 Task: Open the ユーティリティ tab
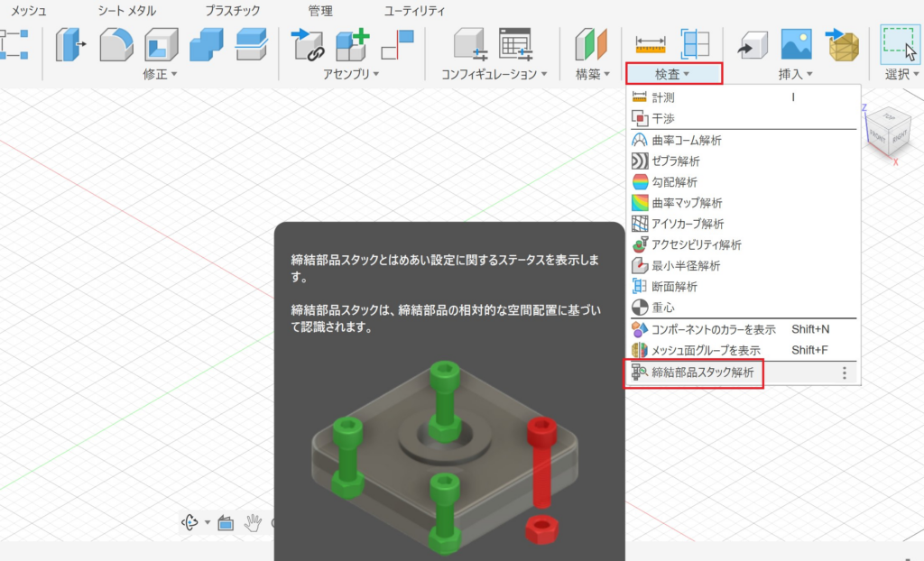(414, 11)
